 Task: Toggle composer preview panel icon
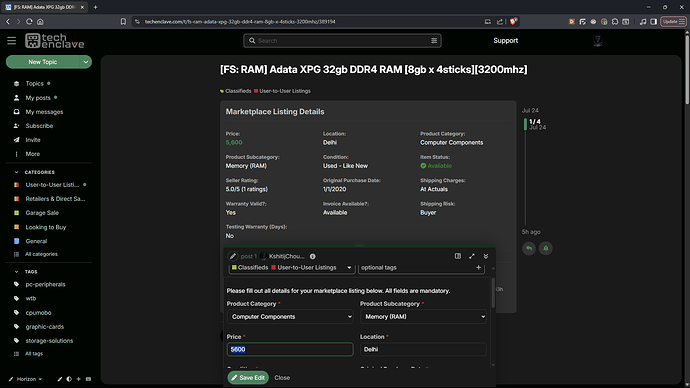point(458,256)
